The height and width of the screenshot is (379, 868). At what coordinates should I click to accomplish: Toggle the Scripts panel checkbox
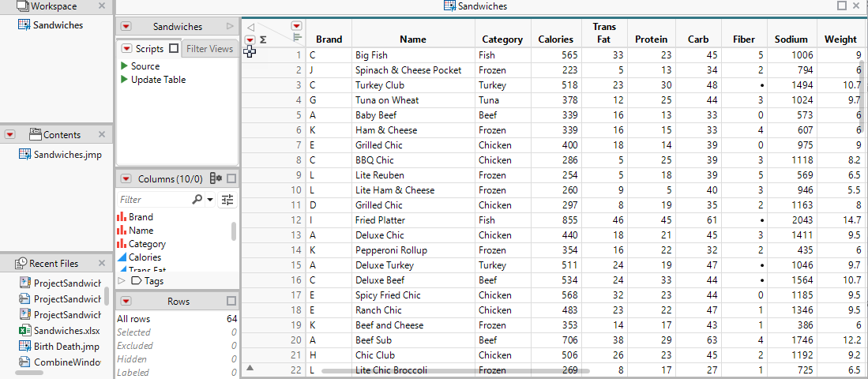coord(174,48)
